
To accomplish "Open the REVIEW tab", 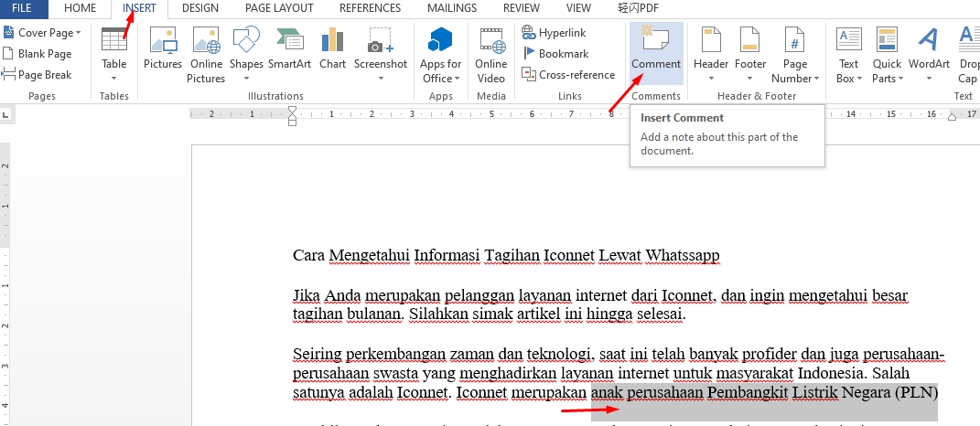I will tap(522, 9).
